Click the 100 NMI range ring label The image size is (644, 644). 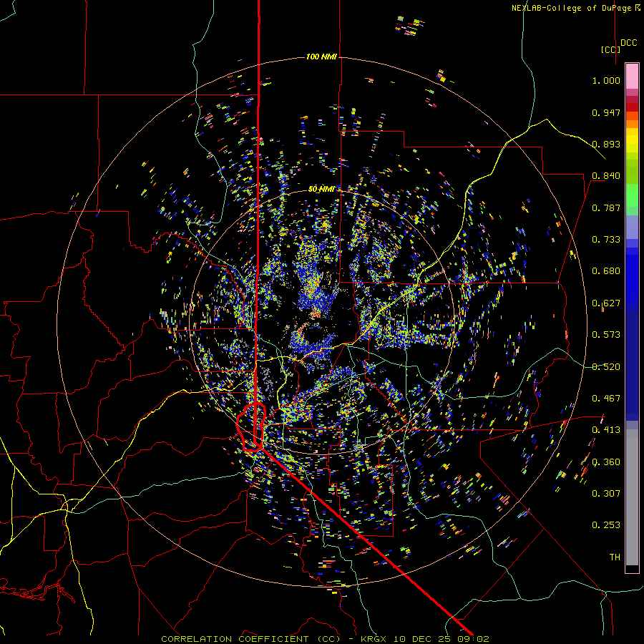point(321,57)
